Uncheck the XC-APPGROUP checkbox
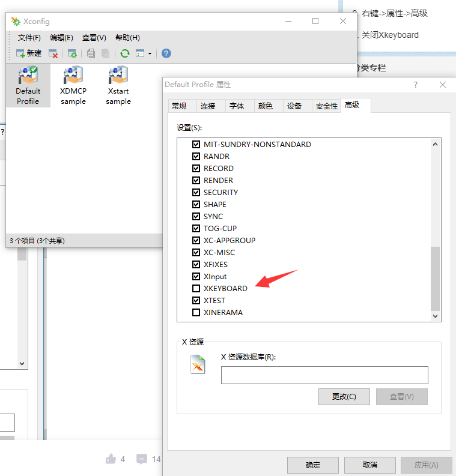This screenshot has width=456, height=476. pos(196,240)
